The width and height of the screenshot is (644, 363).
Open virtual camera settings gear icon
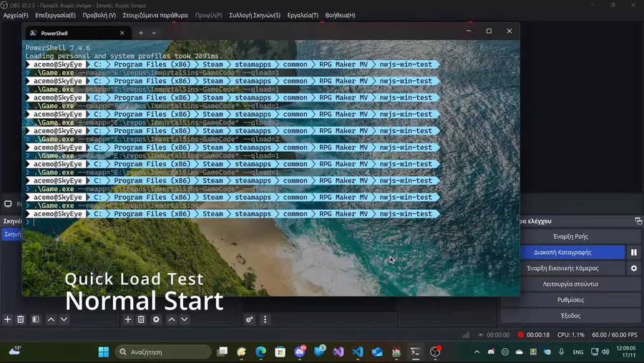[x=634, y=268]
